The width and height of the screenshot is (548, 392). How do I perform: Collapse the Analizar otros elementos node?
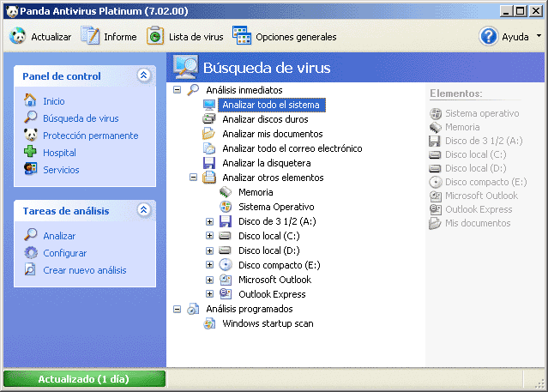click(193, 178)
